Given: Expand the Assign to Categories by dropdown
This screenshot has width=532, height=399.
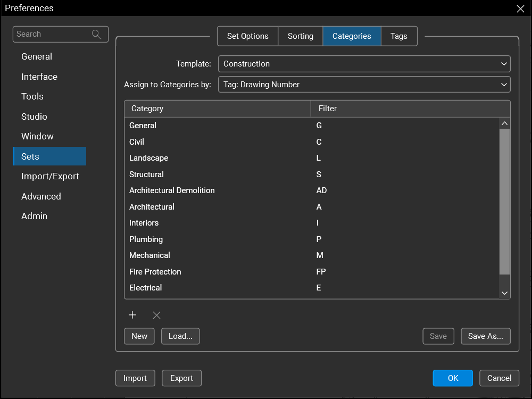Looking at the screenshot, I should point(364,85).
